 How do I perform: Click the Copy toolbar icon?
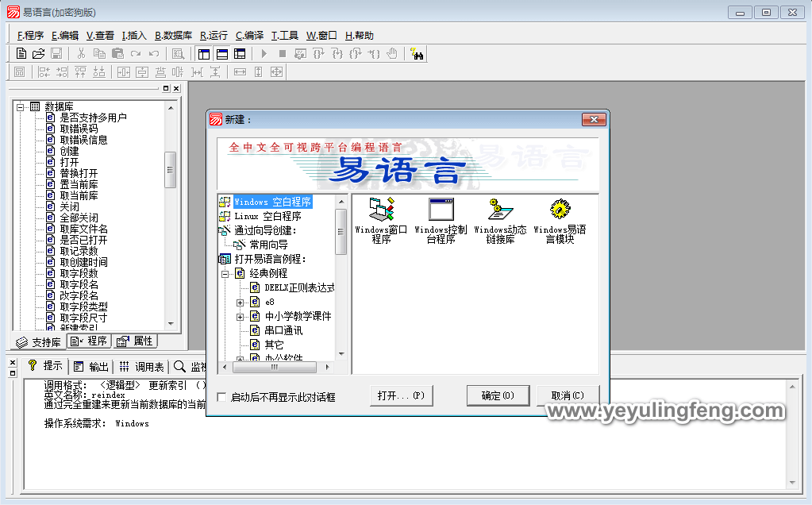click(99, 53)
